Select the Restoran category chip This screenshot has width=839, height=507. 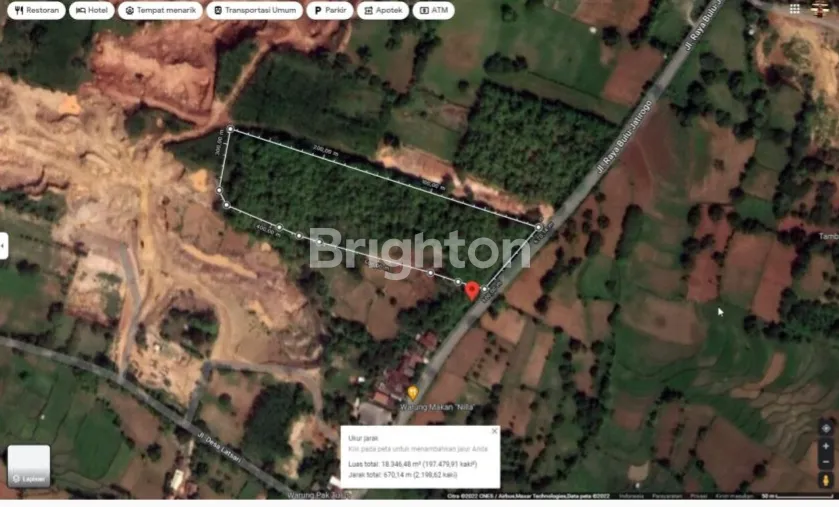[35, 10]
